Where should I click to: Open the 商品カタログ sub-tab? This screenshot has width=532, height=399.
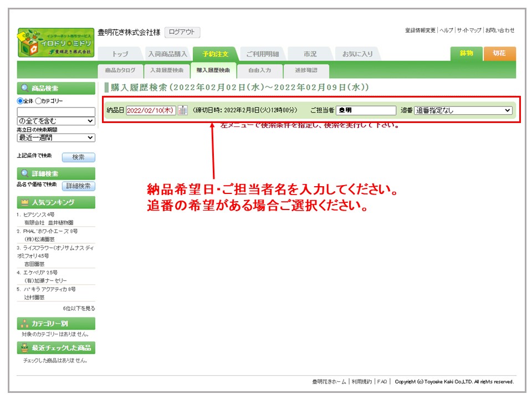click(120, 71)
